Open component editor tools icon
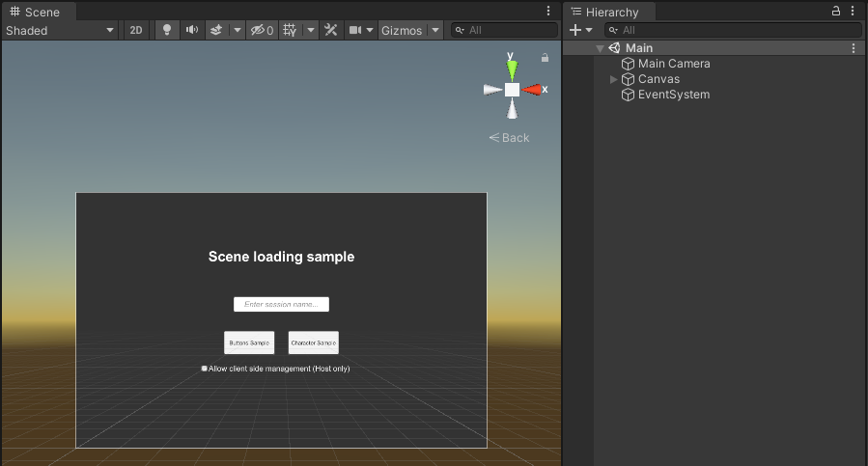Image resolution: width=868 pixels, height=466 pixels. pos(331,31)
